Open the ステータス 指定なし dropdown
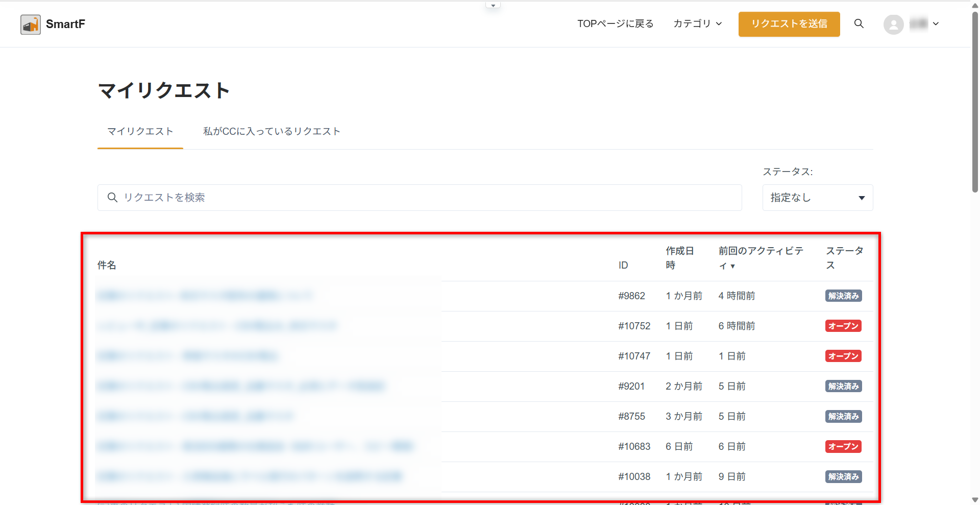This screenshot has height=505, width=980. 817,198
